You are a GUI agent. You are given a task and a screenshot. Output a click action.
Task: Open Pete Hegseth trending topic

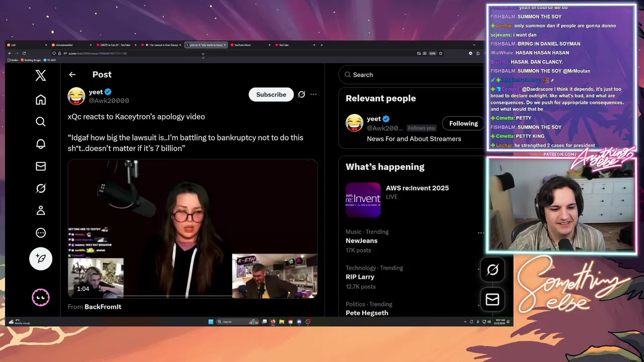click(x=367, y=313)
